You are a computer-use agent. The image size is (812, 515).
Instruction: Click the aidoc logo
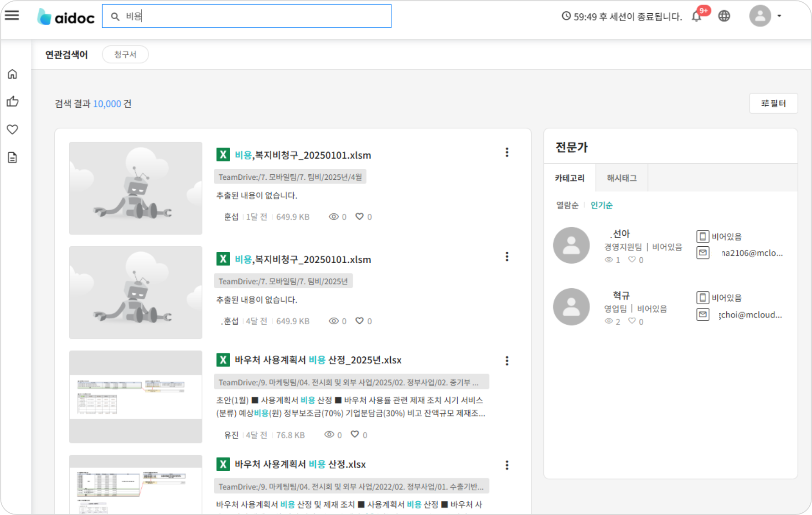(x=66, y=17)
